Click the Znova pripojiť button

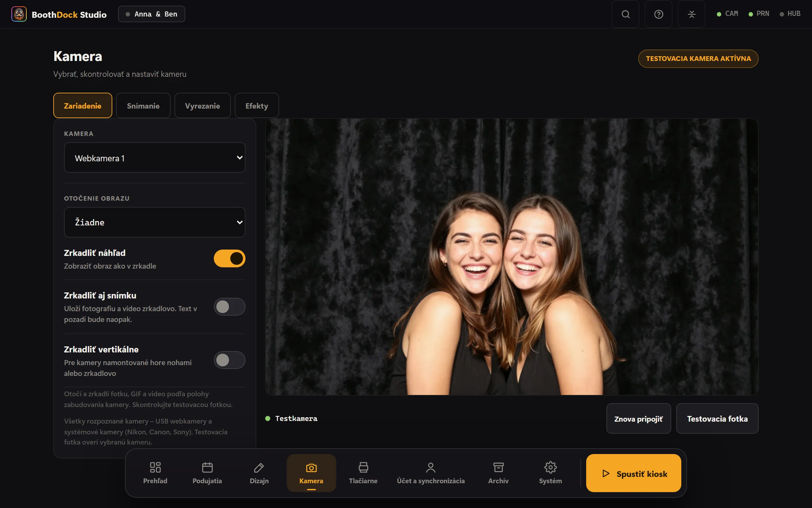coord(638,419)
